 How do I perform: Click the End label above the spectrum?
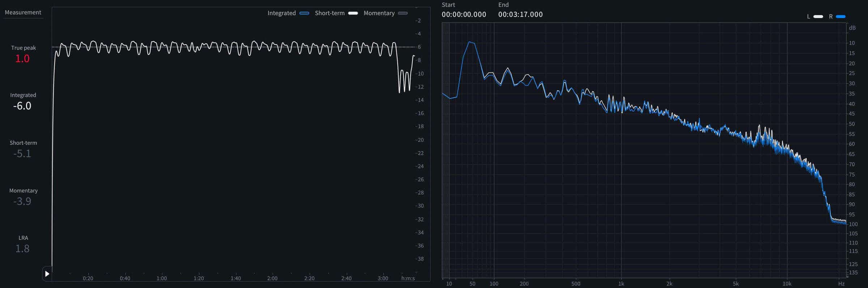pyautogui.click(x=503, y=5)
